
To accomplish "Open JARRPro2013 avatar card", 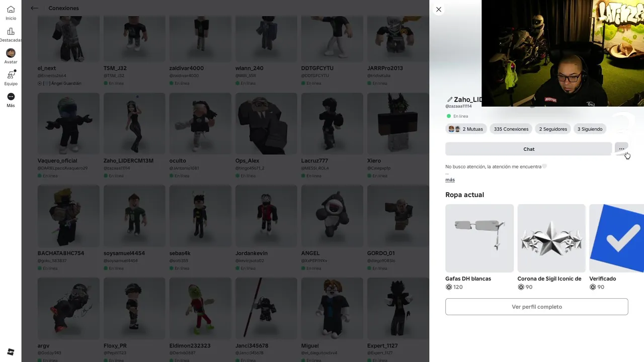I will [x=398, y=39].
